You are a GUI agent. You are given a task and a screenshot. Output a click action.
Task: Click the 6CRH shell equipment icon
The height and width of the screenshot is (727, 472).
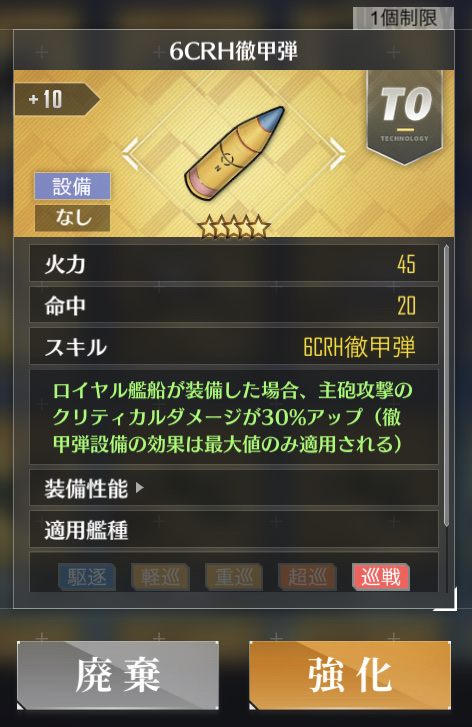(x=234, y=153)
